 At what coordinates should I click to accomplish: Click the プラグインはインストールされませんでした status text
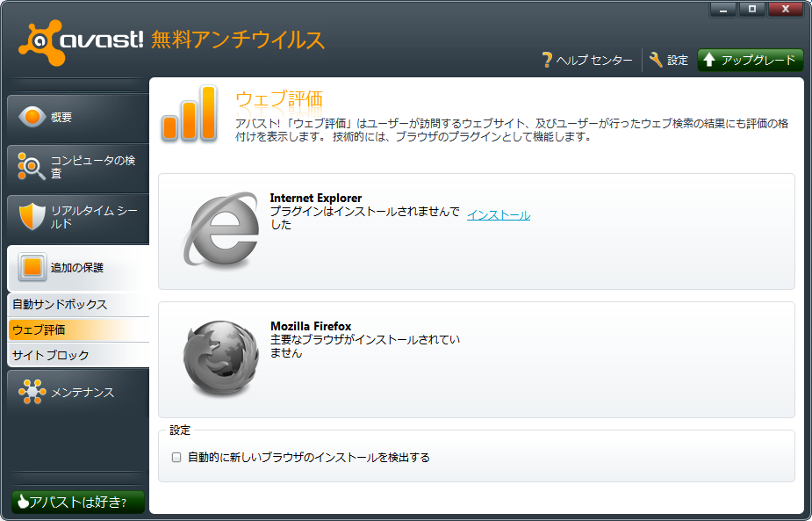365,218
